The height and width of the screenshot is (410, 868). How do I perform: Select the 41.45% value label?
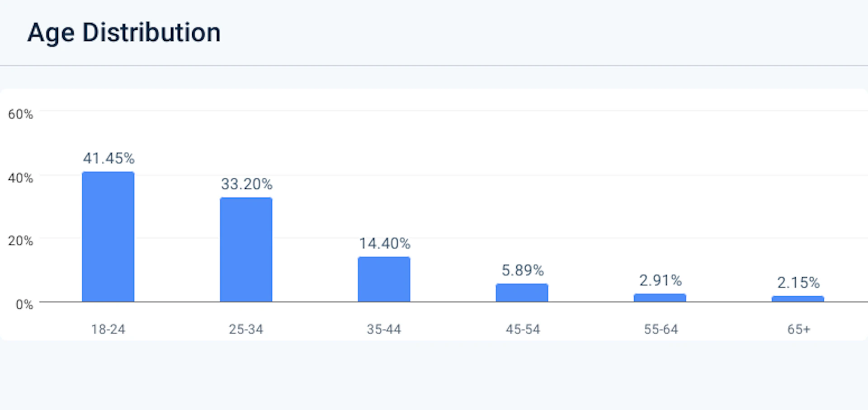[x=108, y=158]
